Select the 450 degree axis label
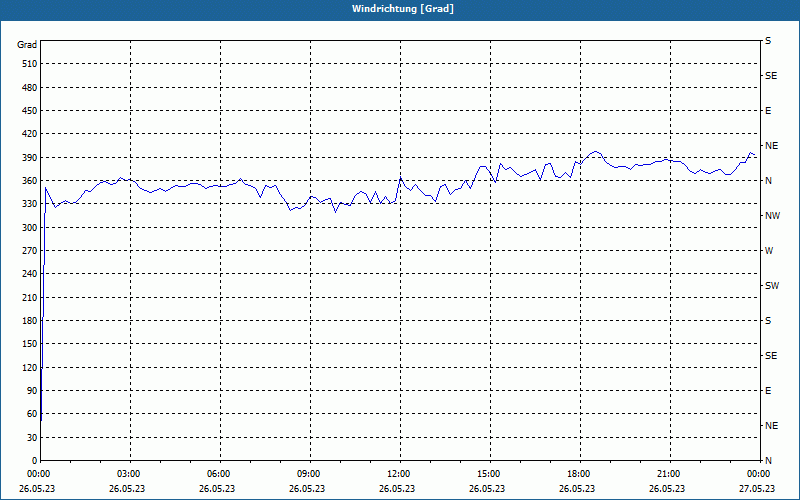The height and width of the screenshot is (500, 800). (x=30, y=111)
